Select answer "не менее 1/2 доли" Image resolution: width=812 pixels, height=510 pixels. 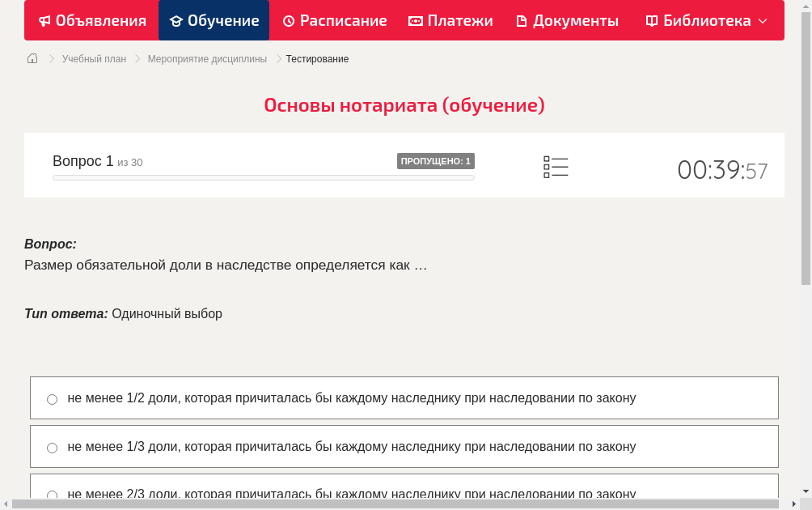coord(52,398)
